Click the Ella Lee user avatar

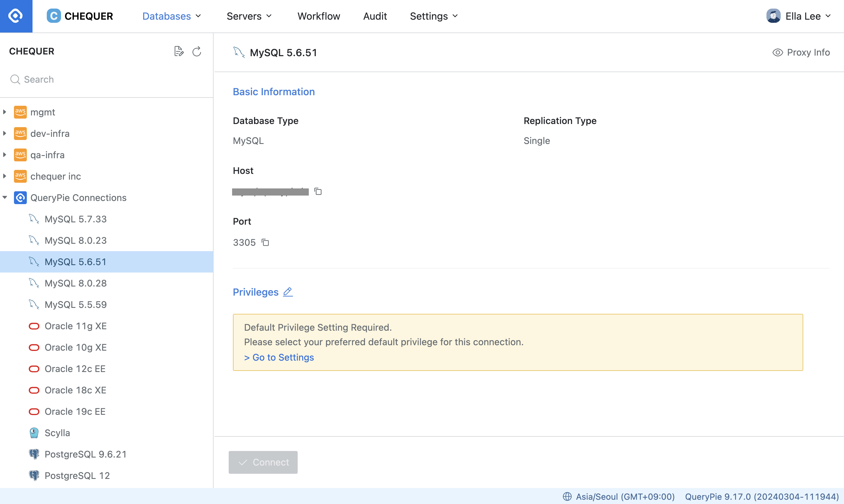tap(773, 16)
